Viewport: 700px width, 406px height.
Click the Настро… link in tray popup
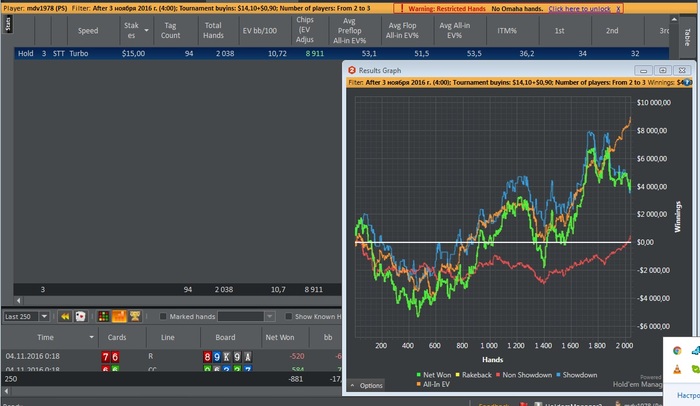tap(688, 395)
